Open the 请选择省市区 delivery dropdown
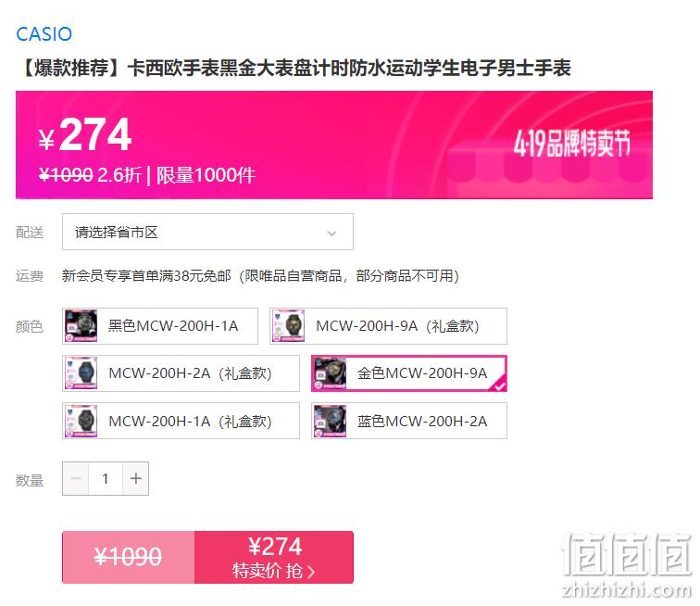The image size is (700, 606). click(x=207, y=232)
